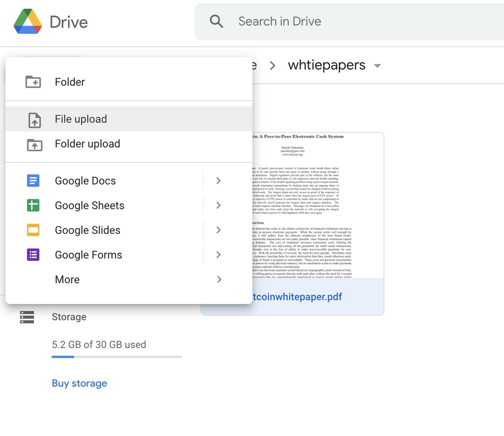Image resolution: width=504 pixels, height=436 pixels.
Task: Click the storage usage progress bar
Action: (117, 357)
